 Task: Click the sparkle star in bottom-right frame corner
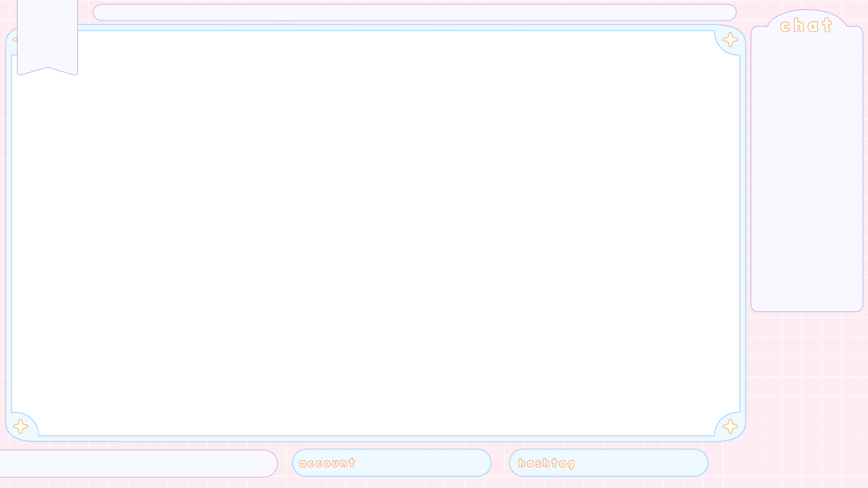point(730,426)
